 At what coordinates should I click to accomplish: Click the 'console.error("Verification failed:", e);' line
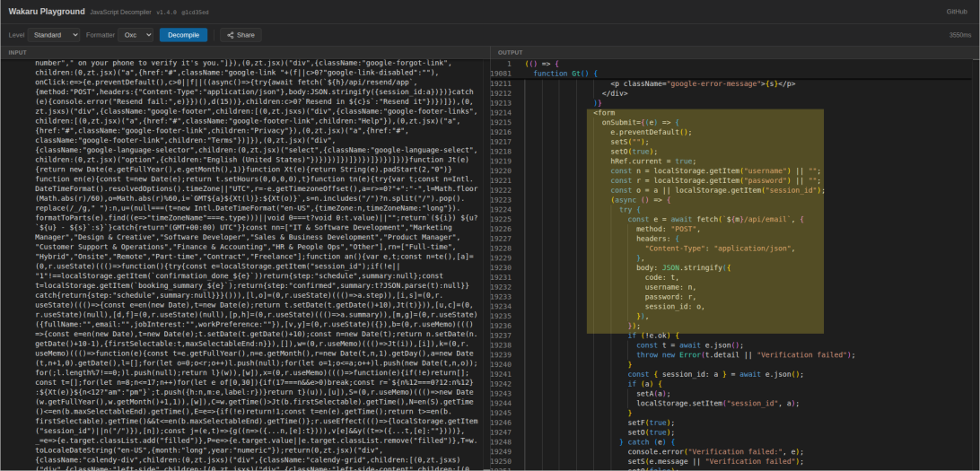point(718,451)
